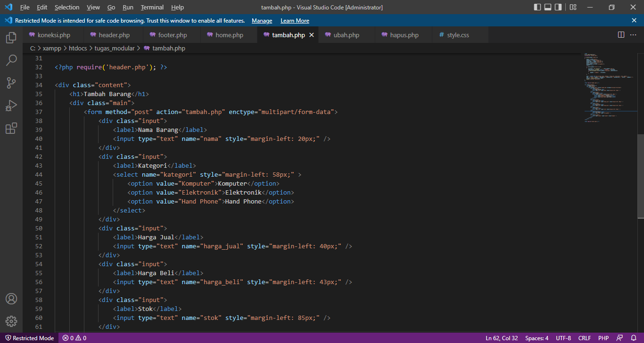The height and width of the screenshot is (343, 644).
Task: Select the Search icon in activity bar
Action: coord(11,60)
